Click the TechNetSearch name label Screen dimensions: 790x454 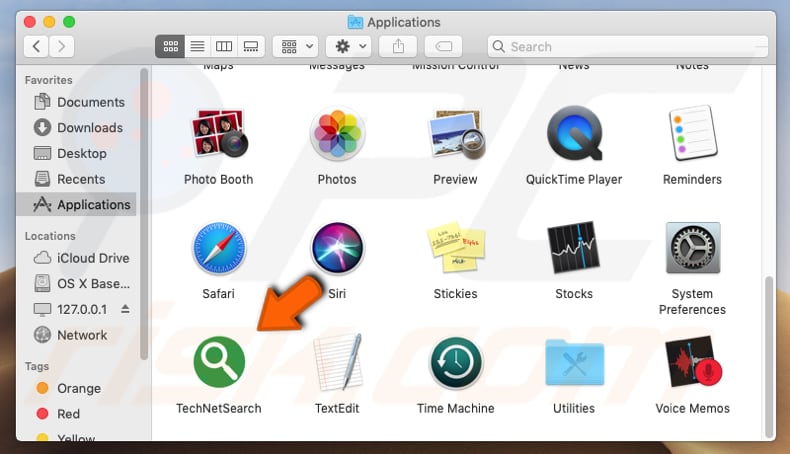click(x=219, y=409)
